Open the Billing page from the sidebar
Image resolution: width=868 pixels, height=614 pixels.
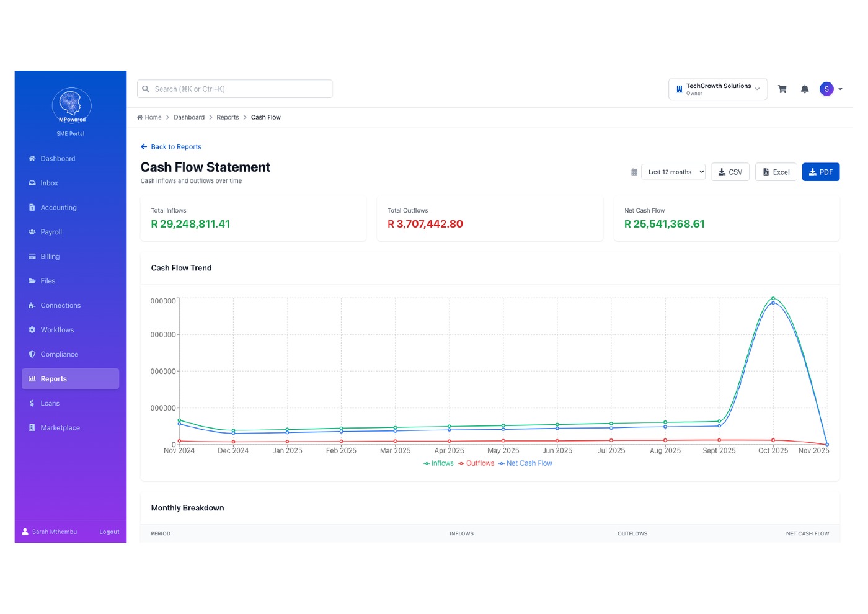tap(32, 256)
